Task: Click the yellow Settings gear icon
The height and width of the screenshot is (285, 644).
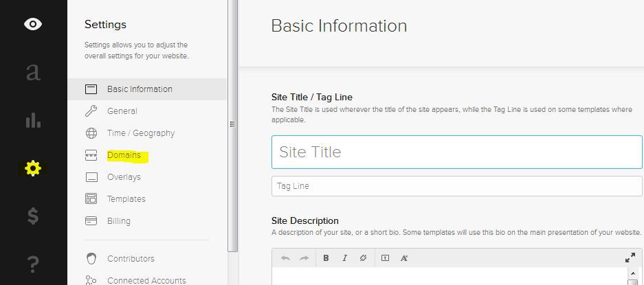Action: 33,168
